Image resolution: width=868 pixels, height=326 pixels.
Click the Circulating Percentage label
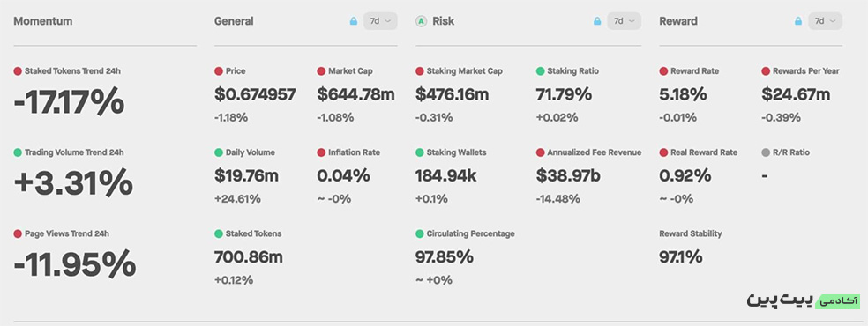pos(470,233)
